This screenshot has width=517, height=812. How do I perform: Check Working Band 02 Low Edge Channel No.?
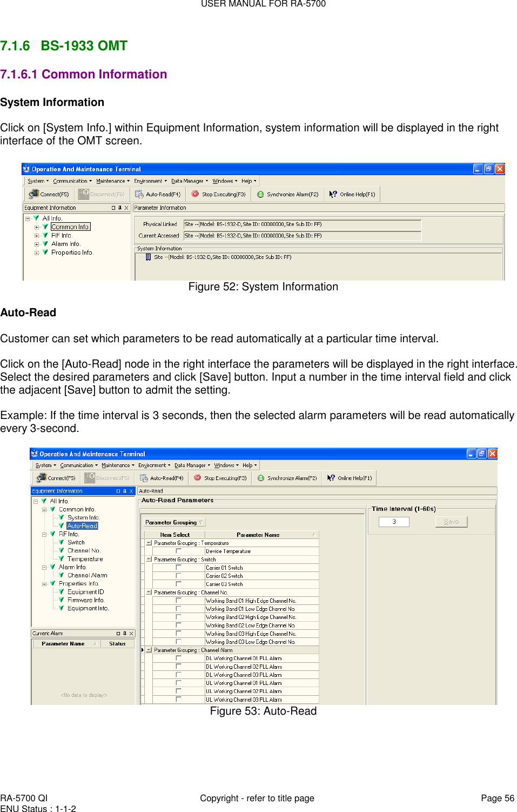178,625
